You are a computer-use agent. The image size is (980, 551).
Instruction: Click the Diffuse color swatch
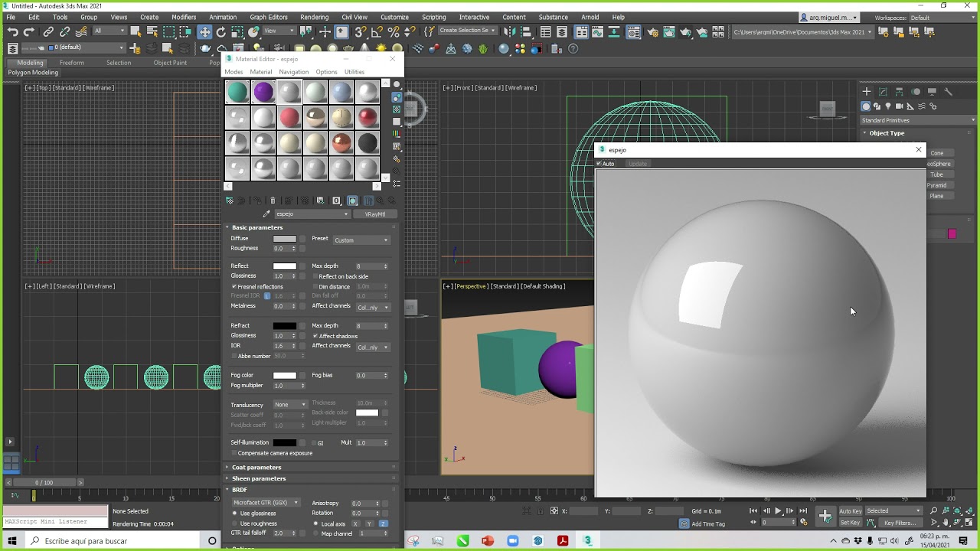284,239
